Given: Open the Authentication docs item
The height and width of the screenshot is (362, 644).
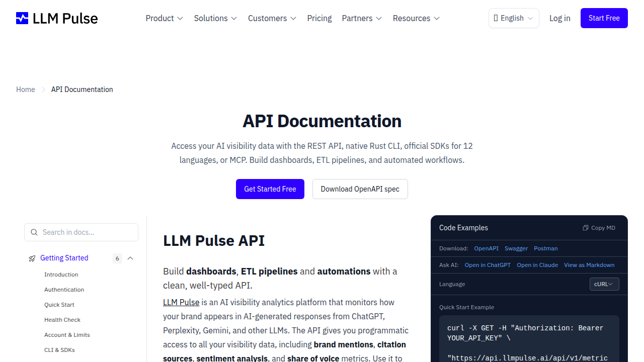Looking at the screenshot, I should [x=64, y=290].
